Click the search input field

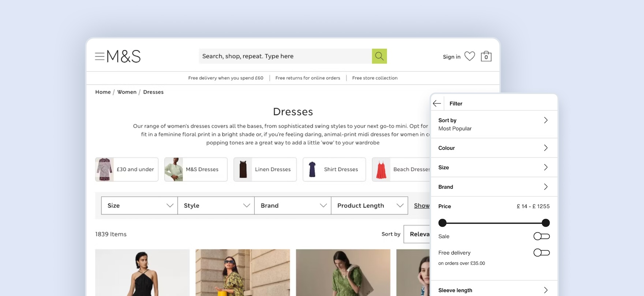point(285,56)
